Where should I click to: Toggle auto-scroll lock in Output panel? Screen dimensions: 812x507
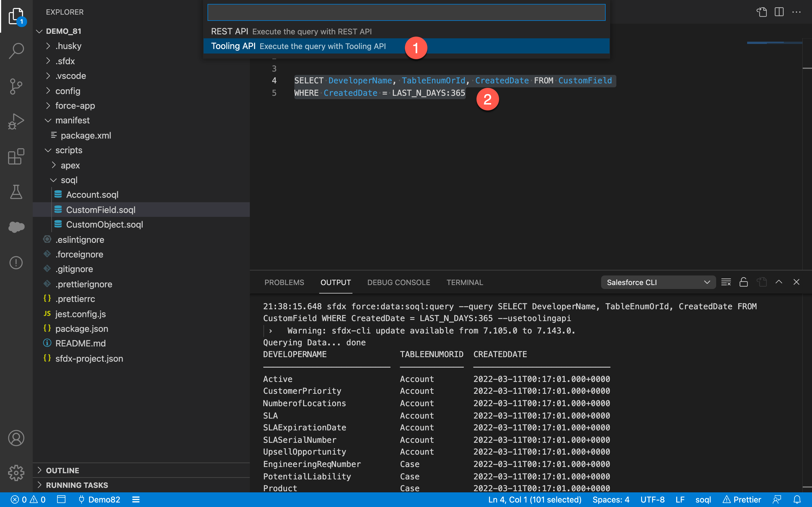743,282
